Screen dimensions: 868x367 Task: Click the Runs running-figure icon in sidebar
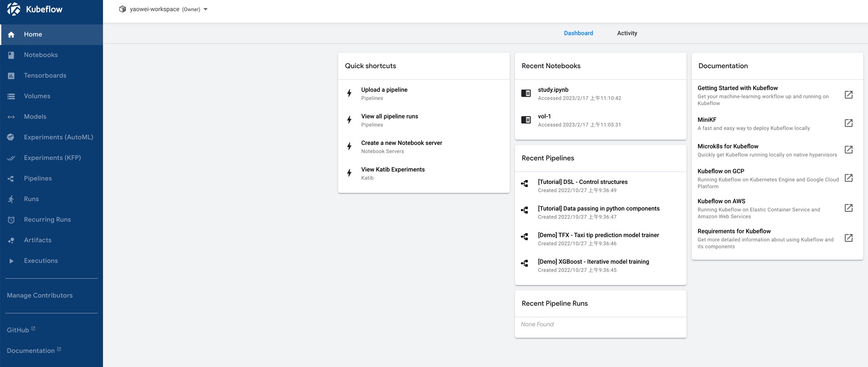(11, 199)
